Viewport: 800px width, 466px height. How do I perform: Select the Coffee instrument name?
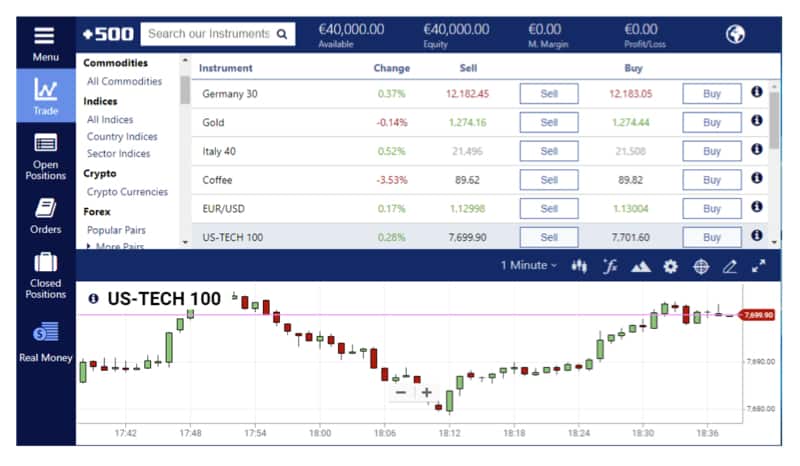217,180
